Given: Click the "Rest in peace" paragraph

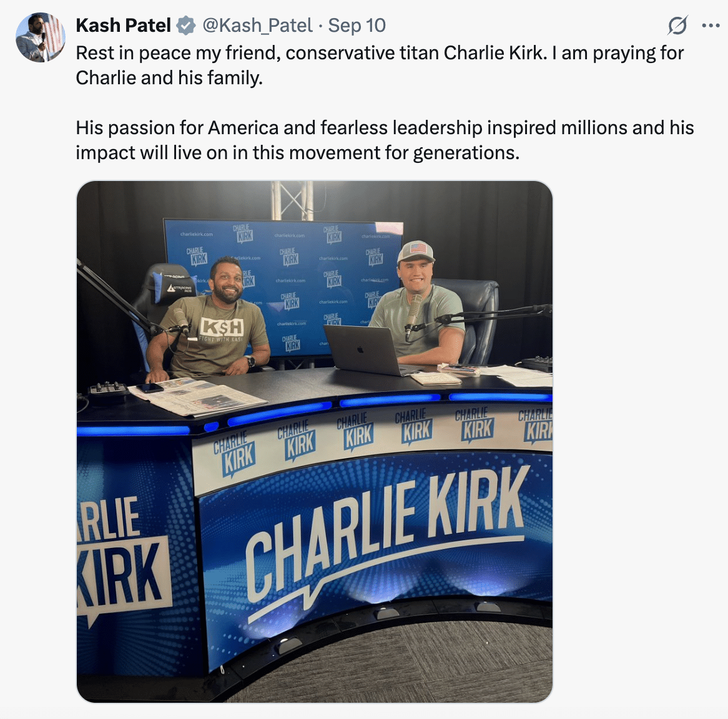Looking at the screenshot, I should tap(379, 65).
